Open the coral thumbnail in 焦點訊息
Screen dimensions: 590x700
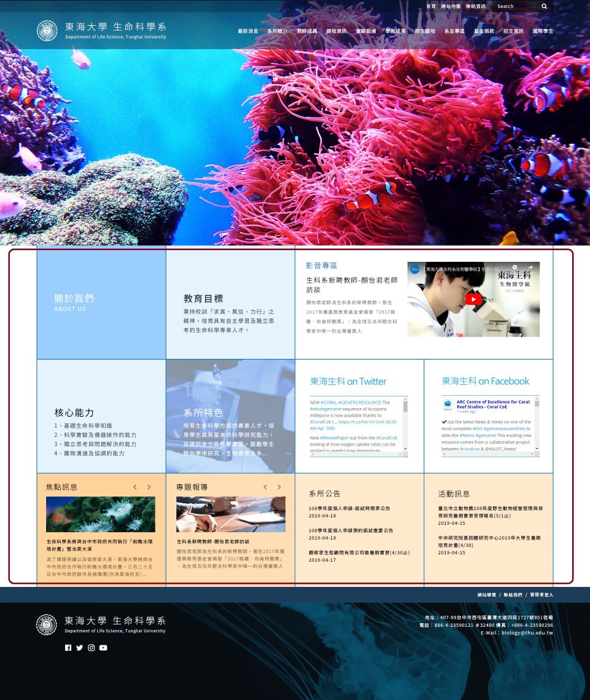(101, 514)
